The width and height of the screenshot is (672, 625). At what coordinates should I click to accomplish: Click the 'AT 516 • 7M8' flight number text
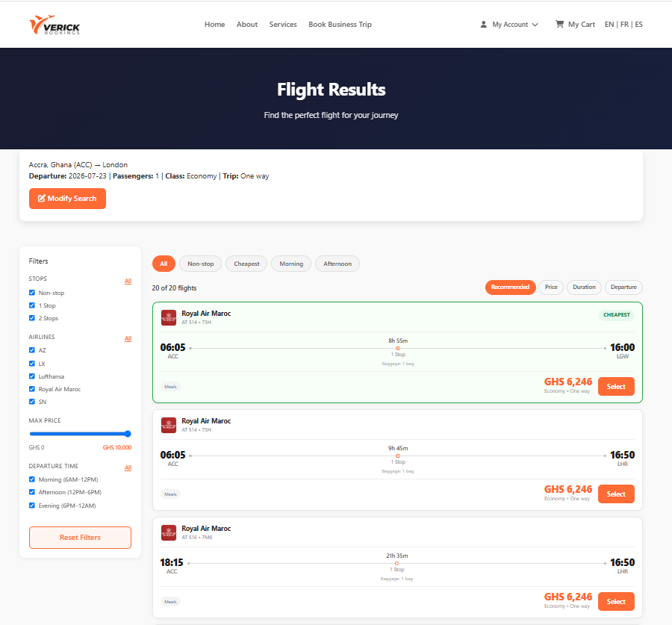(196, 538)
